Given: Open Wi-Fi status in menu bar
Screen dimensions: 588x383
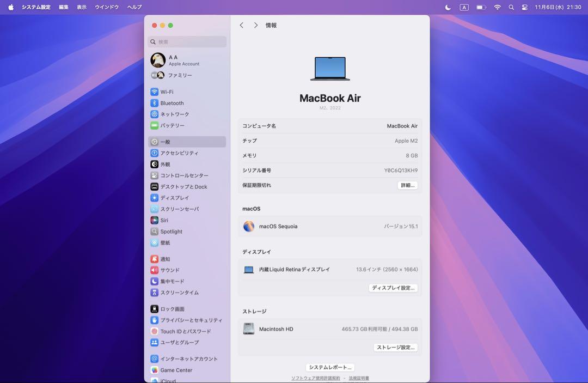Looking at the screenshot, I should 497,7.
